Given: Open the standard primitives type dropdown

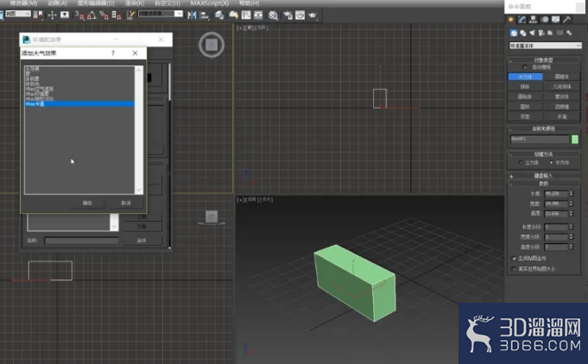Looking at the screenshot, I should pos(545,46).
